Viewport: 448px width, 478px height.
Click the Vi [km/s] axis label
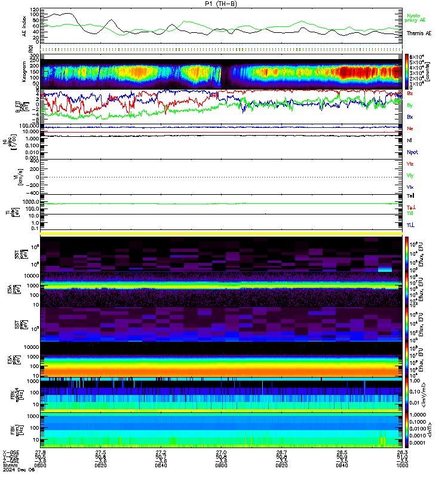coord(19,177)
